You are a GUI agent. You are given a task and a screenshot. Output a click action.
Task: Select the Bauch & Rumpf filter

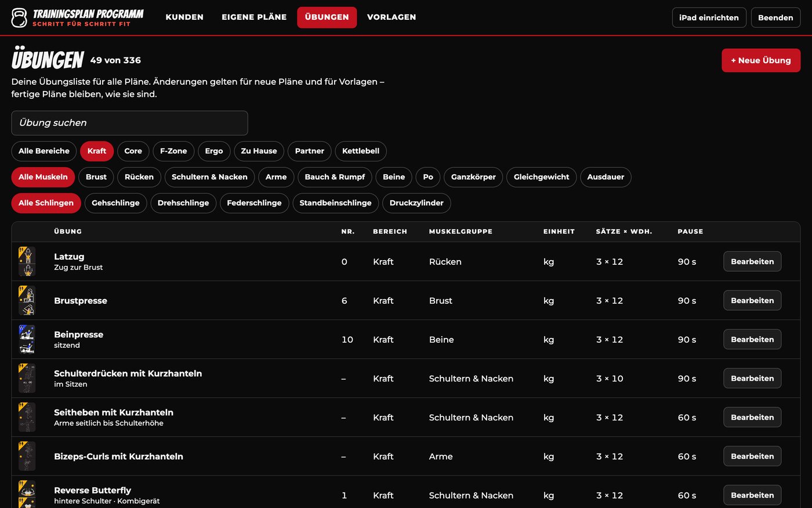point(335,177)
